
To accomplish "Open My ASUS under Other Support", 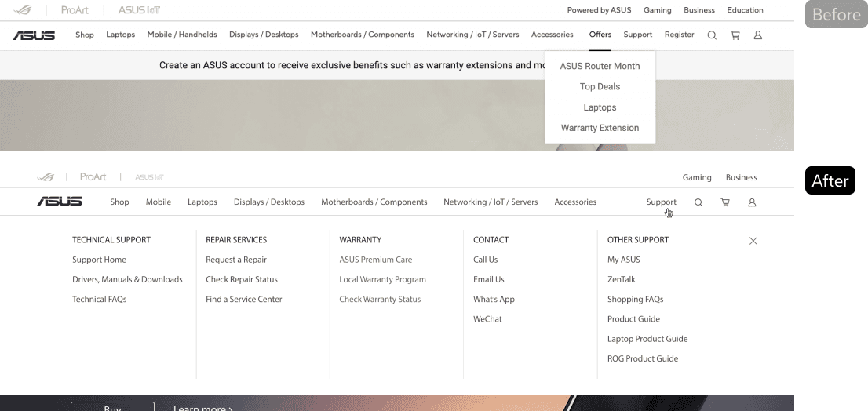I will (624, 260).
